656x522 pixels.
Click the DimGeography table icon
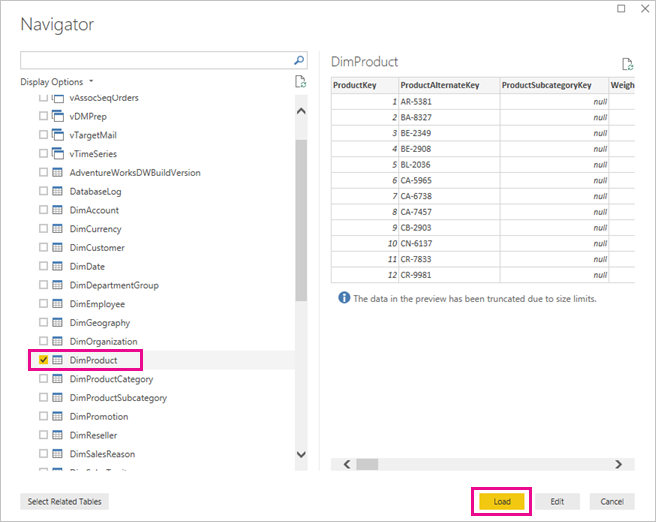[x=57, y=322]
